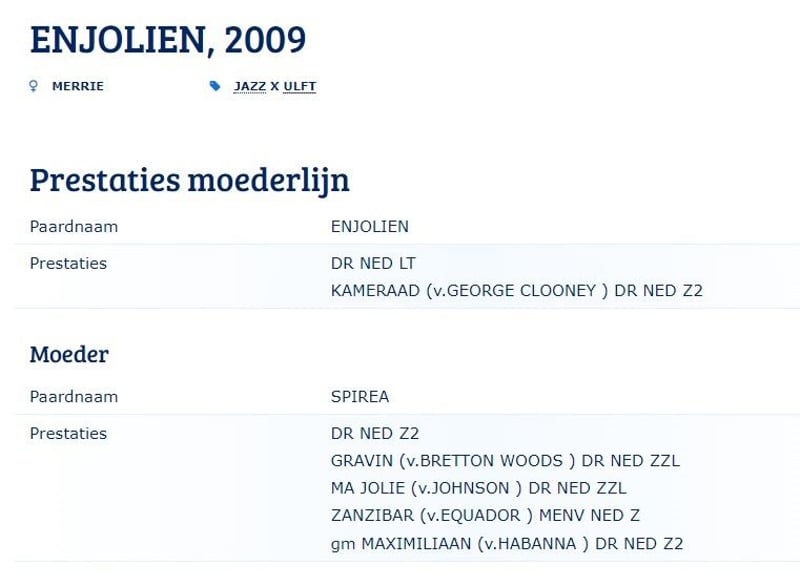
Task: Open the JAZZ sire link
Action: coord(250,86)
